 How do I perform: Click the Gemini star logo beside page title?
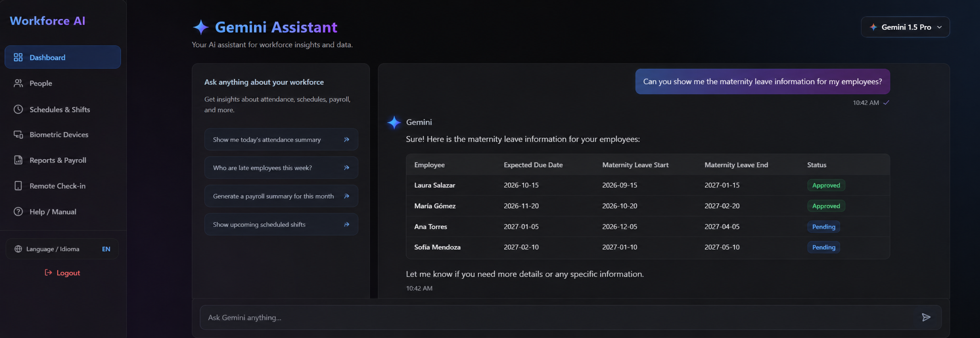click(201, 27)
